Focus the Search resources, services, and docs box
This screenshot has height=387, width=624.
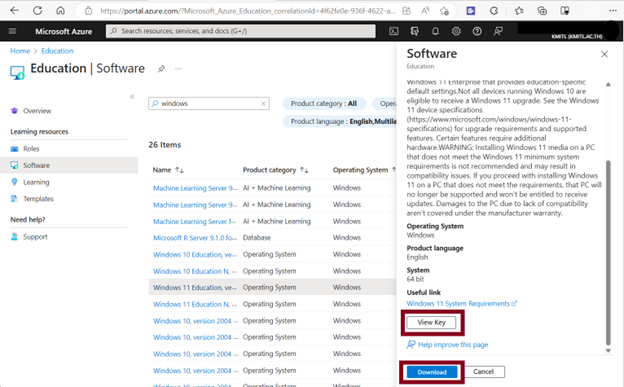coord(240,31)
